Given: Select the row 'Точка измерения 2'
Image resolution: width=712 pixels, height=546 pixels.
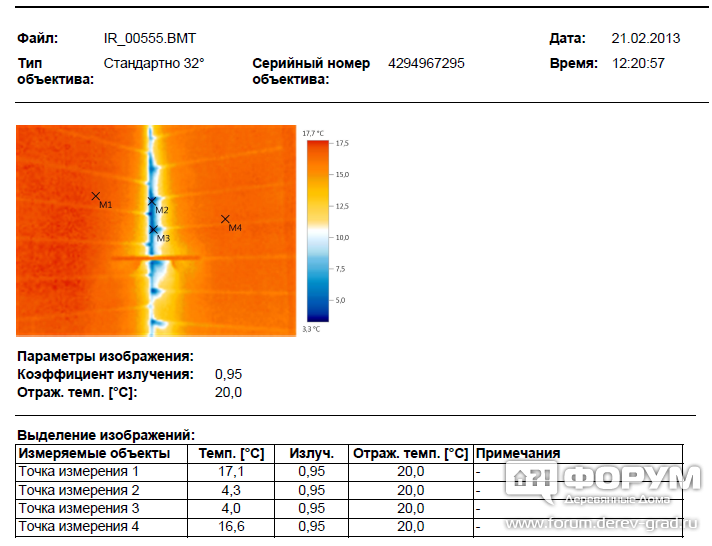Looking at the screenshot, I should 349,491.
